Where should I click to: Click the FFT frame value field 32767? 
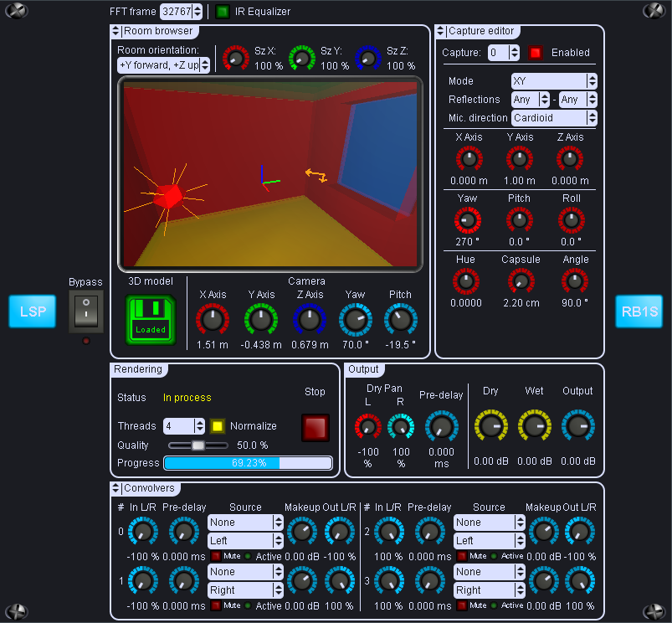click(176, 12)
